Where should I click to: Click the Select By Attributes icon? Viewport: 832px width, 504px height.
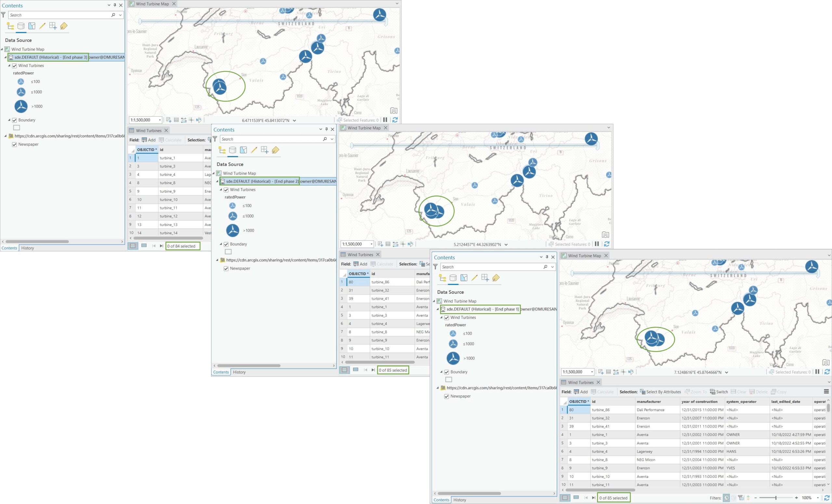[x=644, y=392]
